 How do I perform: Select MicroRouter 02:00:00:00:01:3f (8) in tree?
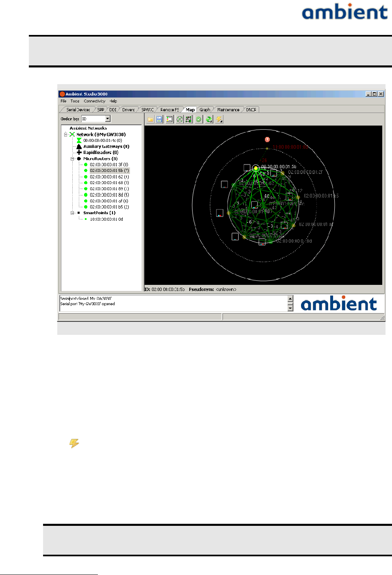click(109, 165)
